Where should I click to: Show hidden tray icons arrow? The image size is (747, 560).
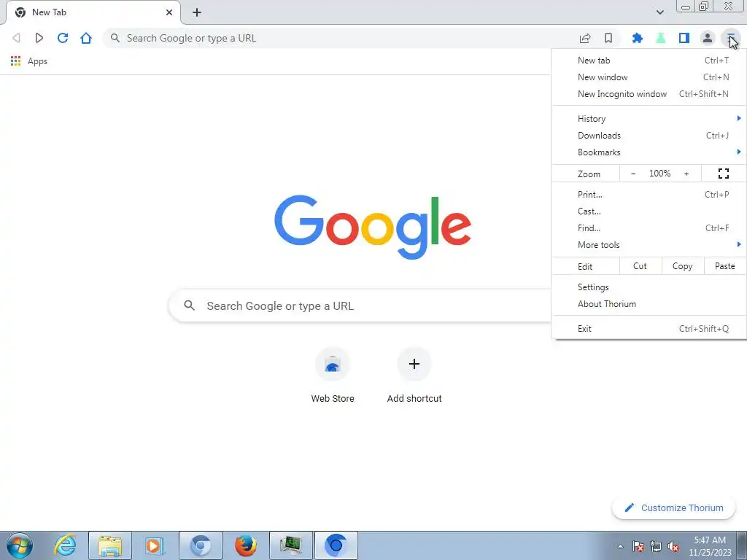click(620, 546)
